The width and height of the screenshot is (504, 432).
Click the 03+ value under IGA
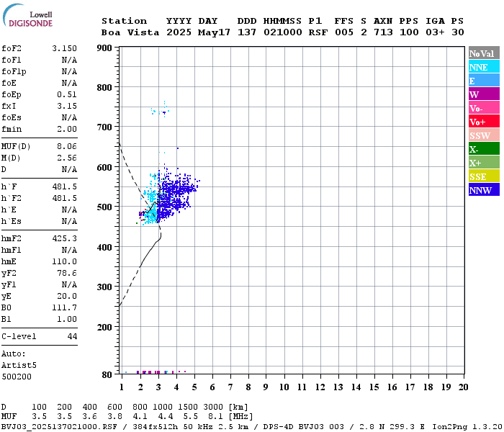click(x=435, y=32)
